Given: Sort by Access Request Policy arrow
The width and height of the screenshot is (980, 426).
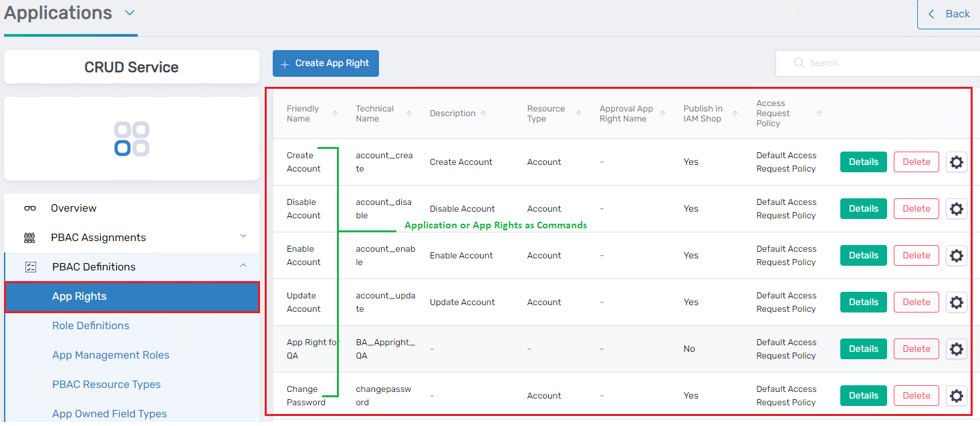Looking at the screenshot, I should coord(820,114).
